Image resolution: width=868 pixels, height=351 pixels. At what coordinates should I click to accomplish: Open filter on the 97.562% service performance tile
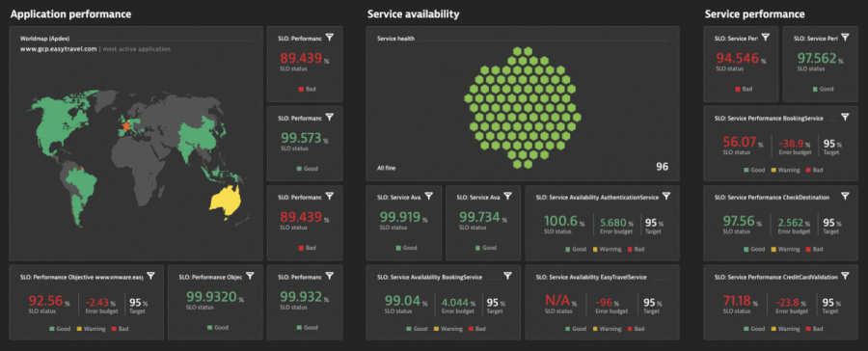(x=845, y=37)
